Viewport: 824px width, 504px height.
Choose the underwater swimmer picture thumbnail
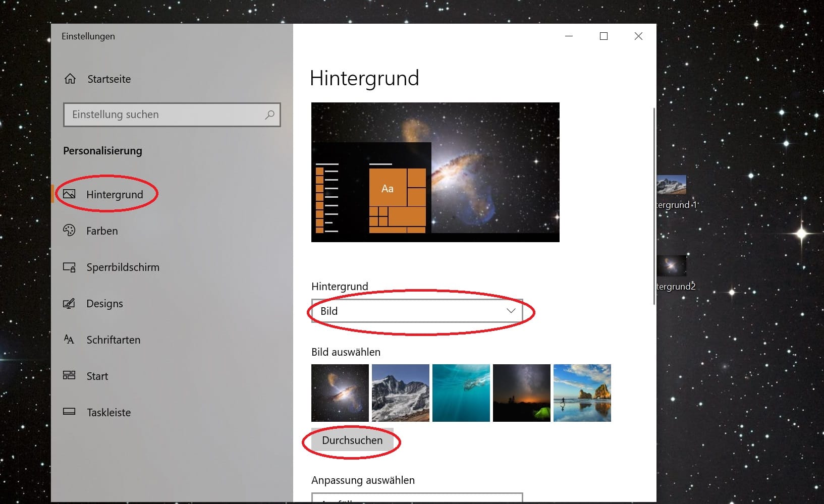461,393
